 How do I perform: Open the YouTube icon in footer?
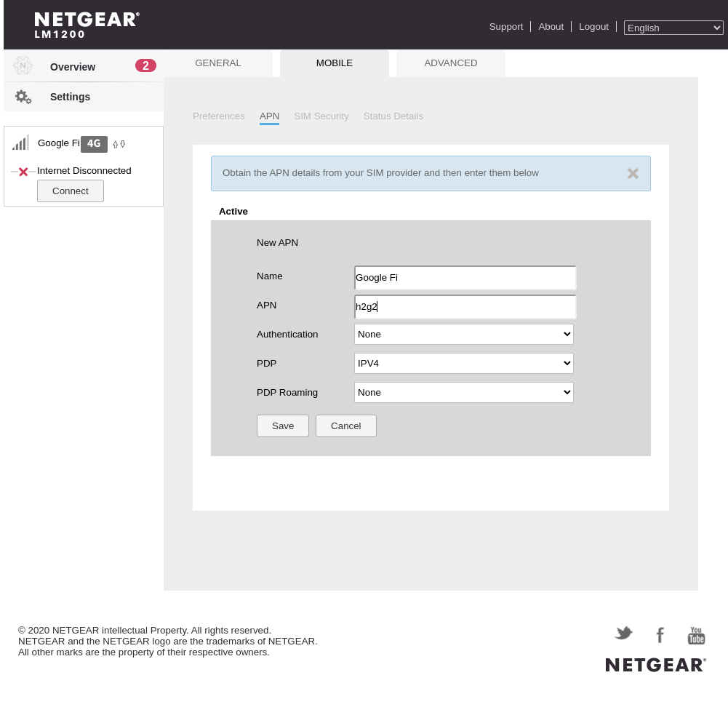point(696,635)
